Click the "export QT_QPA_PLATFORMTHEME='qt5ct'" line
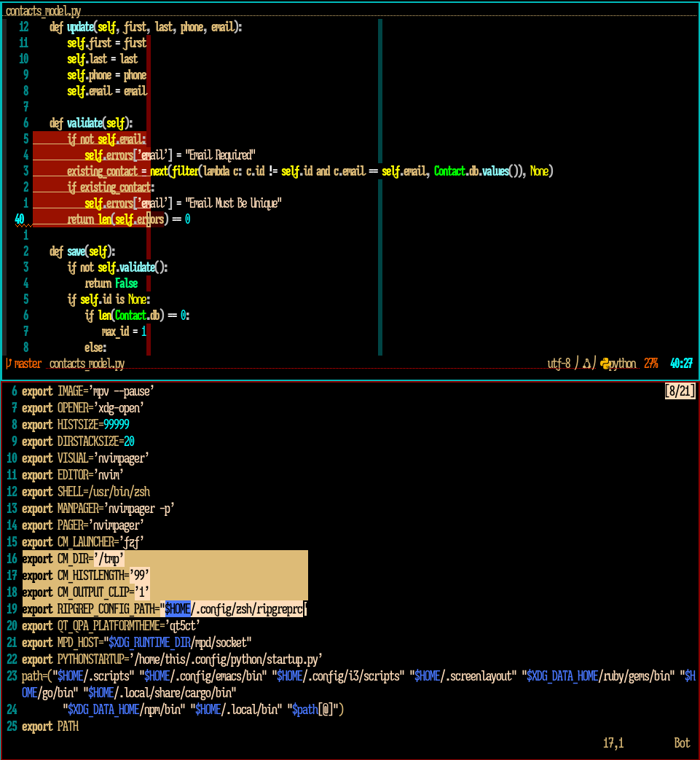 pyautogui.click(x=111, y=626)
